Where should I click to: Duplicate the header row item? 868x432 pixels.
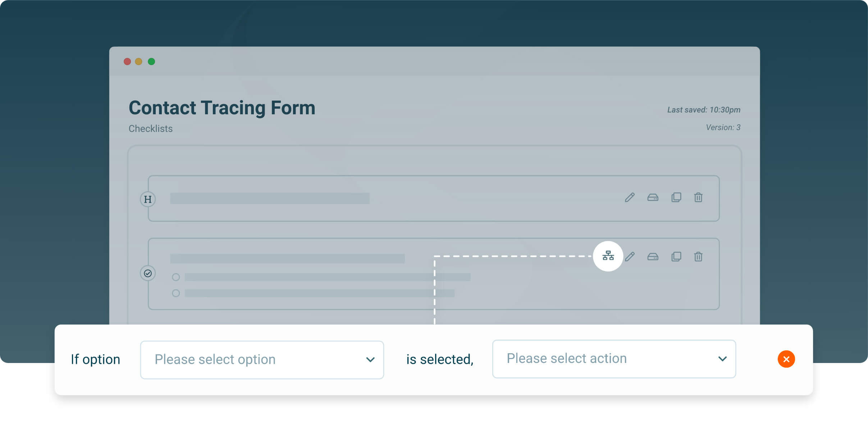pos(676,197)
